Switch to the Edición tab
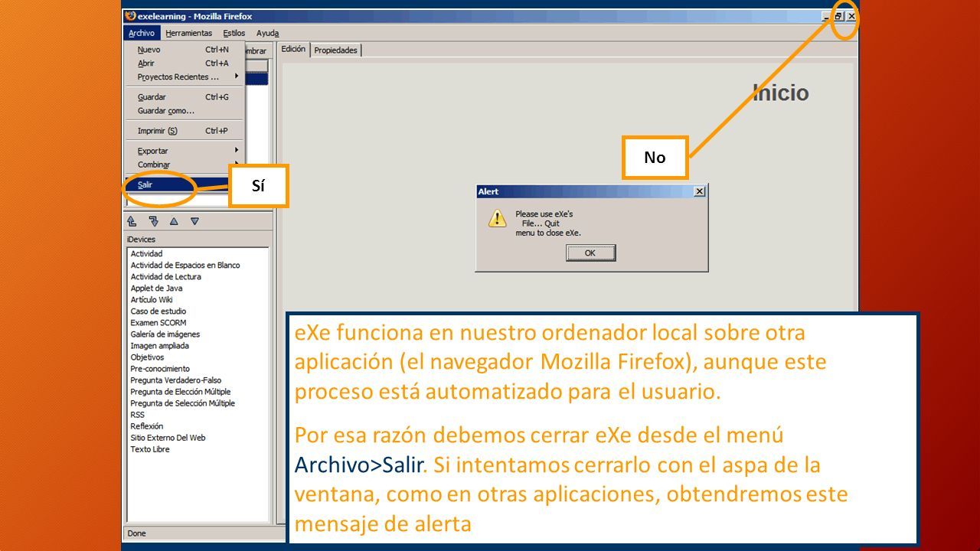980x551 pixels. pyautogui.click(x=293, y=49)
